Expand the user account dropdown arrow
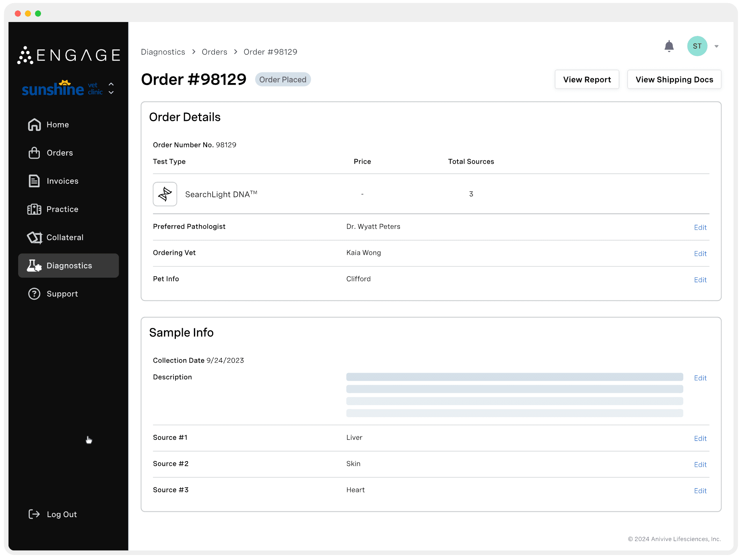The image size is (742, 560). pyautogui.click(x=716, y=46)
